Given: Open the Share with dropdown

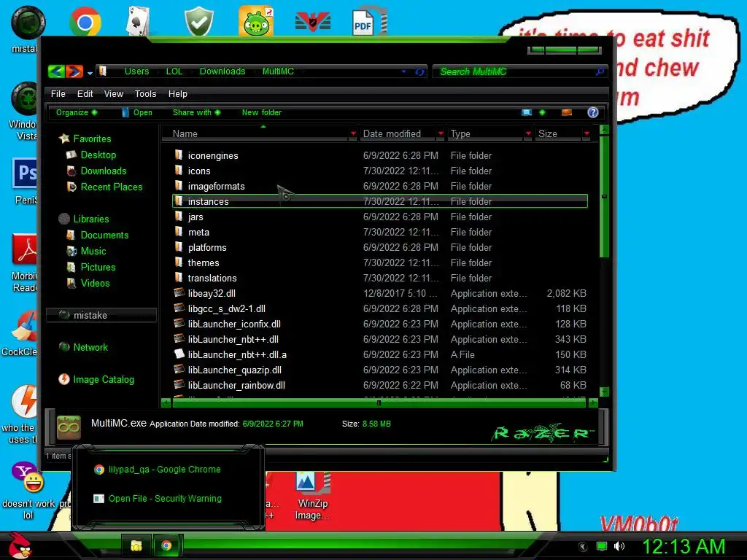Looking at the screenshot, I should [x=196, y=112].
